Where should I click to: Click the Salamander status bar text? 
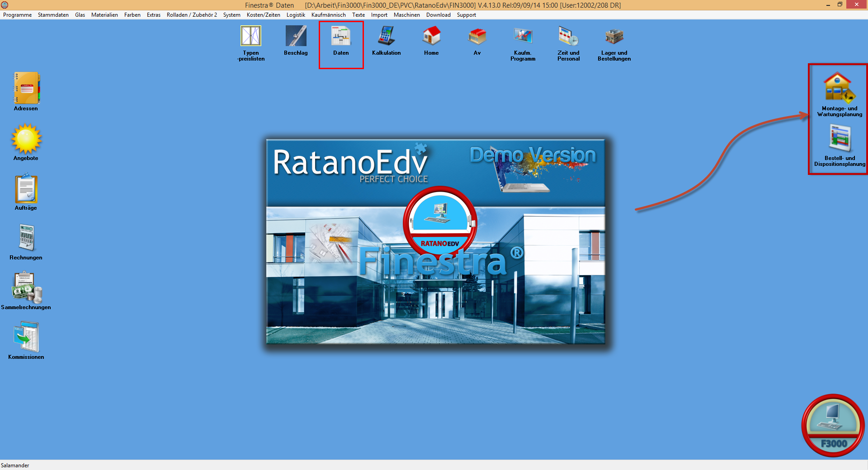15,465
